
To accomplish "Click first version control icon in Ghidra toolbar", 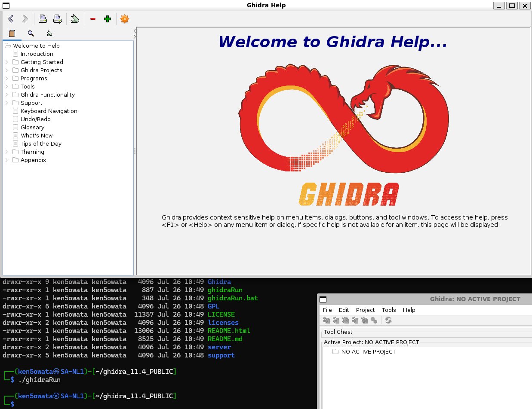I will 326,320.
